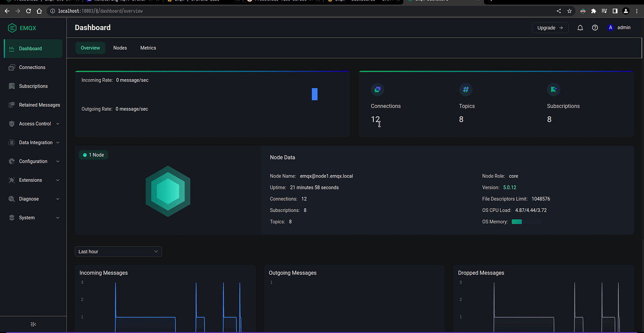
Task: Click the System sidebar icon
Action: 11,218
